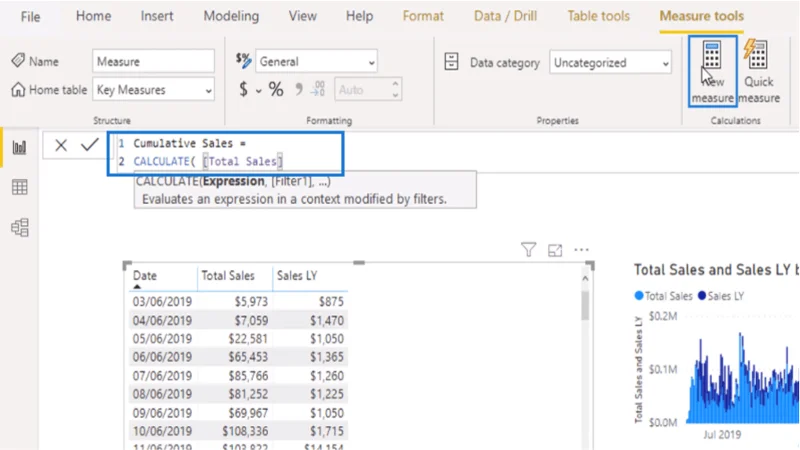This screenshot has height=450, width=800.
Task: Open the File menu
Action: pos(30,17)
